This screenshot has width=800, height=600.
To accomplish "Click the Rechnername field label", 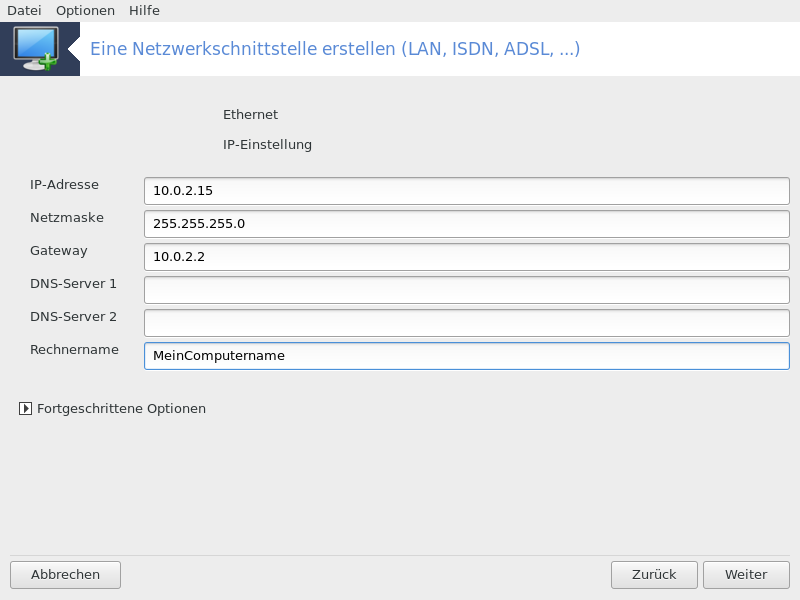I will (x=74, y=349).
